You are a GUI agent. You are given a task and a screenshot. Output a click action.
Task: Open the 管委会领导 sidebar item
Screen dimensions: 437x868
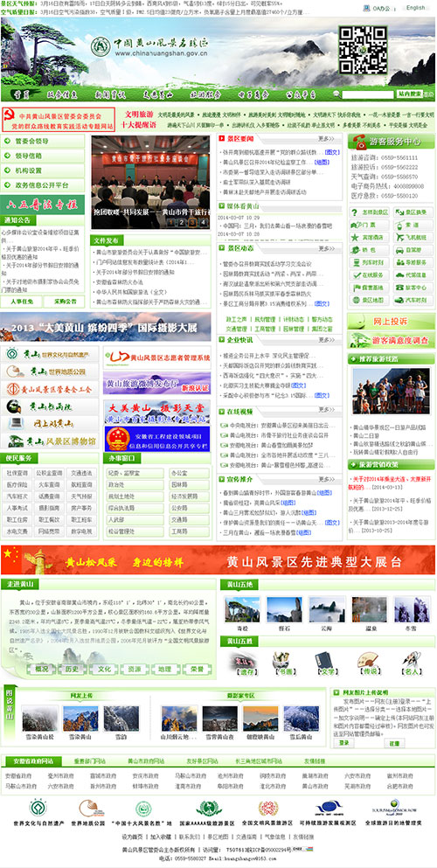pos(43,141)
